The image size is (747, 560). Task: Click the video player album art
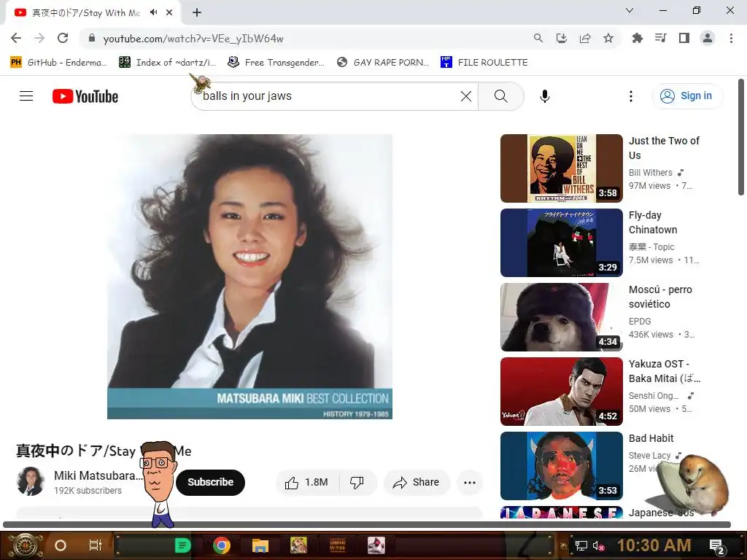pyautogui.click(x=249, y=276)
